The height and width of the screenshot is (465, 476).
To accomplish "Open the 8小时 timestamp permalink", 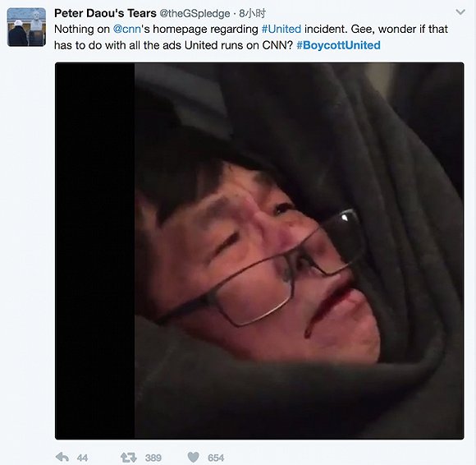I will coord(252,13).
